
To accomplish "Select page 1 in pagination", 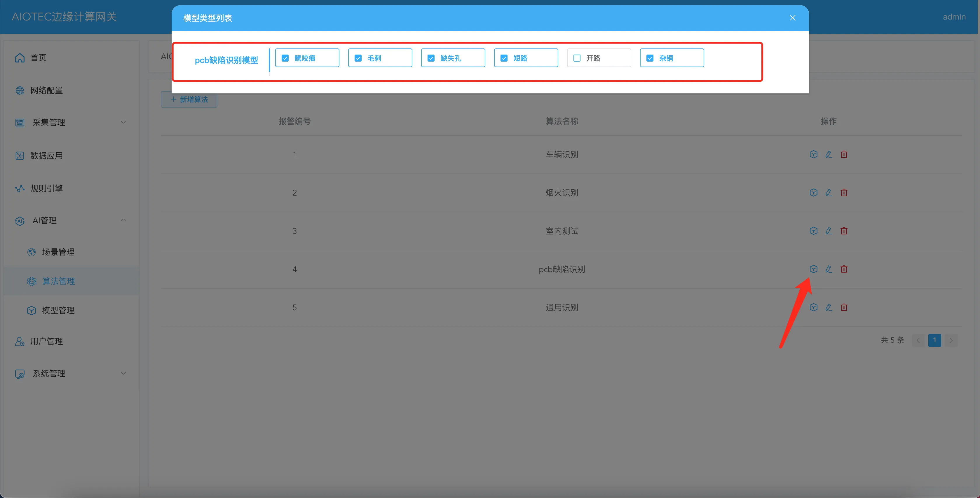I will [934, 340].
